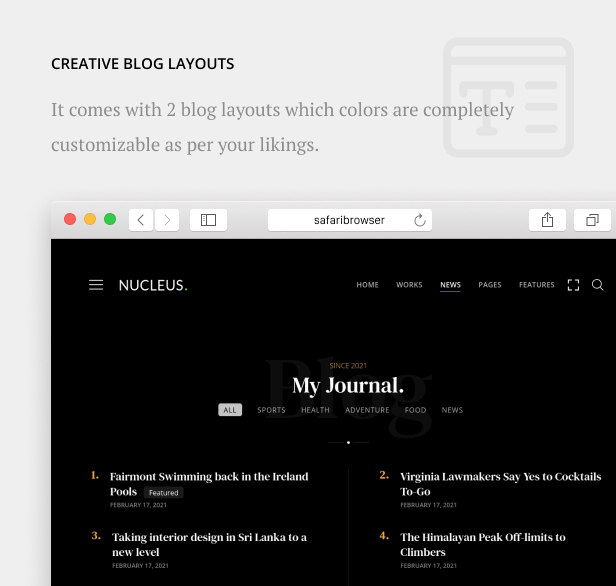Click the My Journal. heading
616x586 pixels.
(348, 385)
